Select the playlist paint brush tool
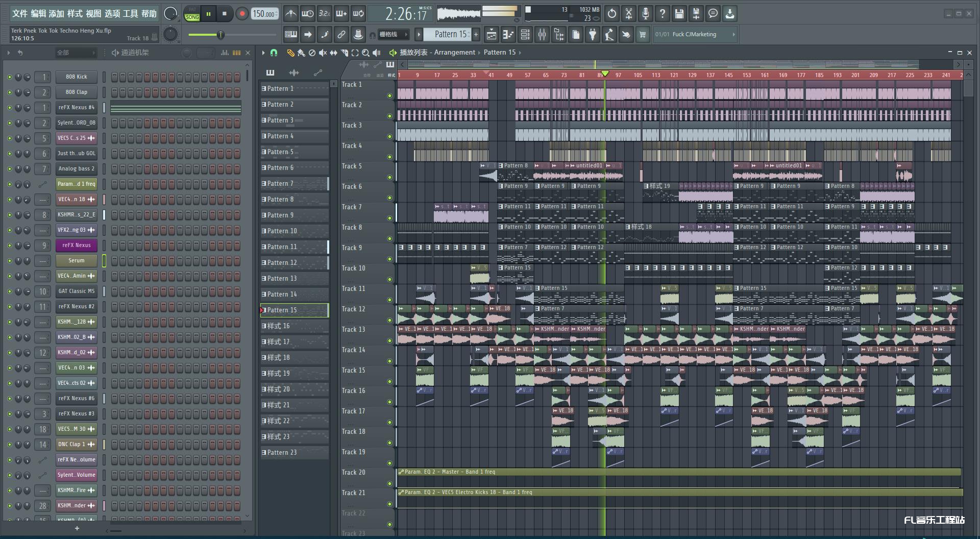The height and width of the screenshot is (539, 980). 301,53
